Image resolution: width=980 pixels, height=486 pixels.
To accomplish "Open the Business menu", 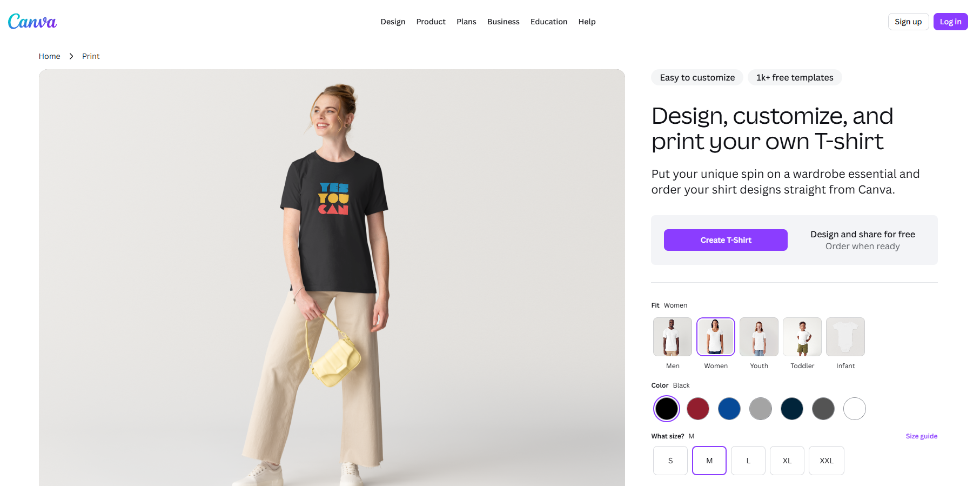I will click(x=503, y=22).
